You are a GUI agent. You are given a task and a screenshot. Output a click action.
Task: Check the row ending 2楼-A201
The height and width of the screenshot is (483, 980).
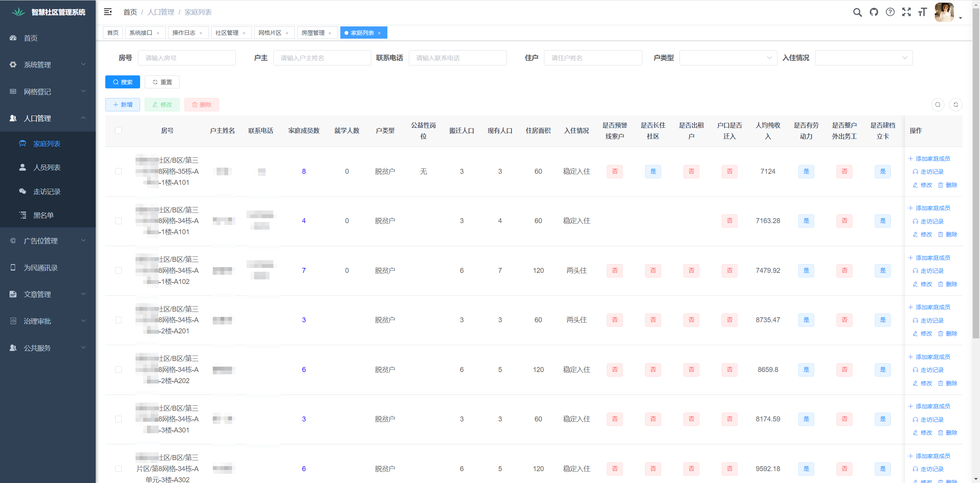[119, 320]
